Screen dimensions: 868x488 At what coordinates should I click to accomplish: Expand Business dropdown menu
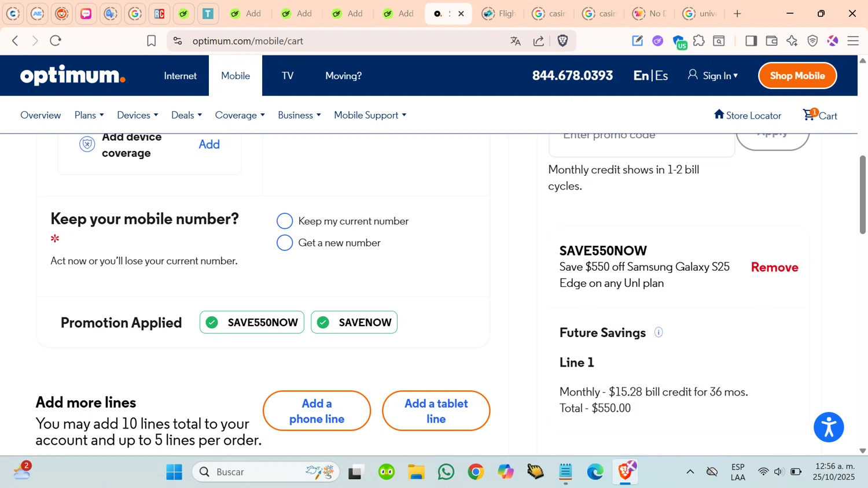click(x=299, y=115)
